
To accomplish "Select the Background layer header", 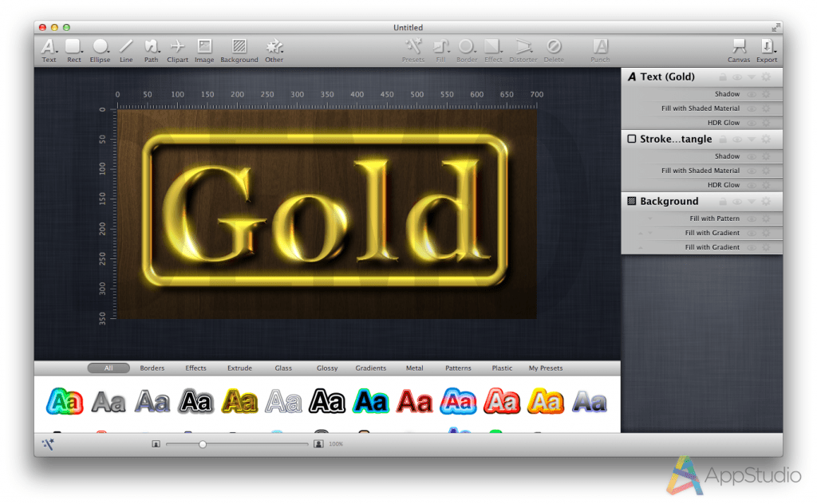I will pos(702,202).
